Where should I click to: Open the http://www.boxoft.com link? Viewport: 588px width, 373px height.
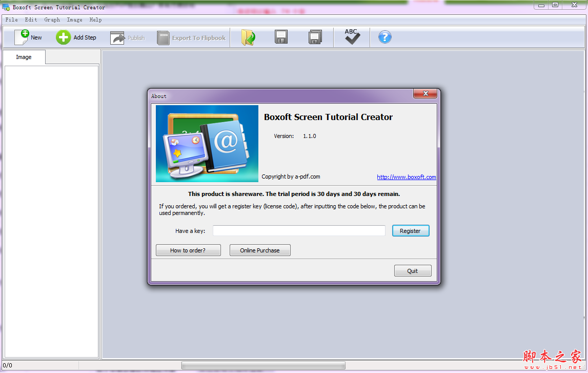point(407,177)
